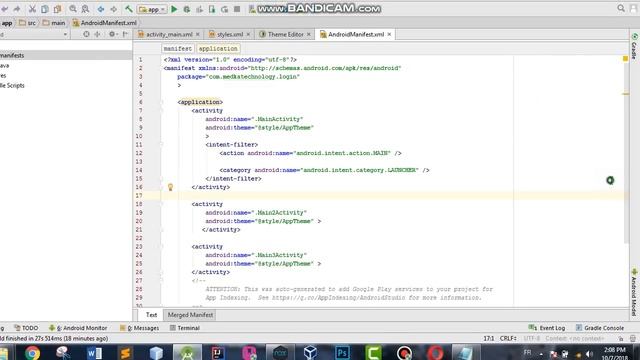This screenshot has height=360, width=640.
Task: Close the AndroidManifest.xml editor tab
Action: tap(389, 35)
